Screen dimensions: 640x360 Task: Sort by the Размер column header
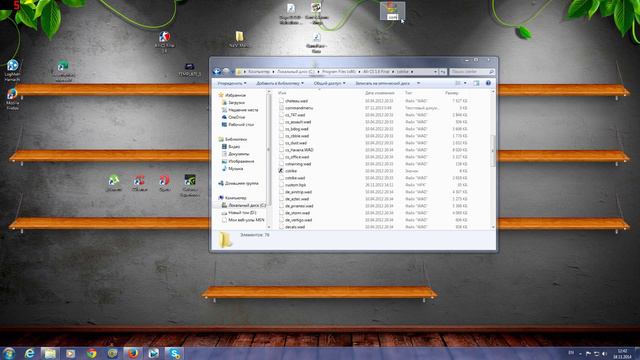(x=452, y=93)
